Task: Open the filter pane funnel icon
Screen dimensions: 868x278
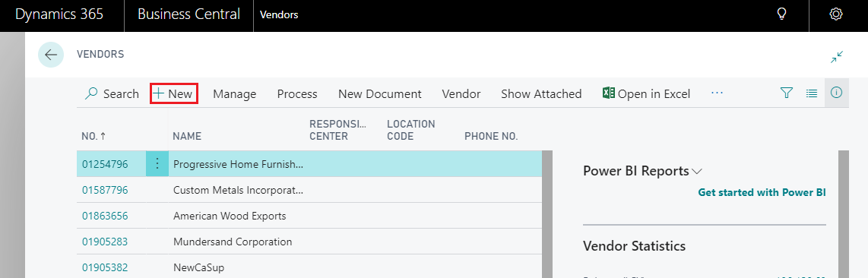Action: click(x=786, y=93)
